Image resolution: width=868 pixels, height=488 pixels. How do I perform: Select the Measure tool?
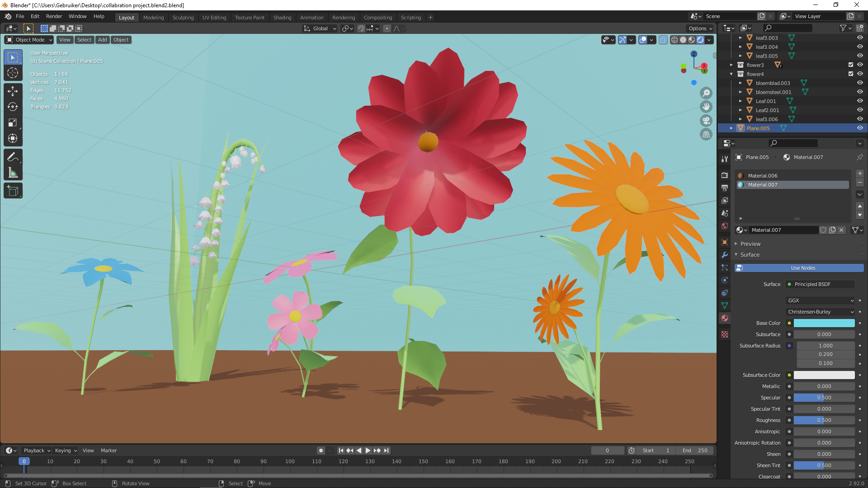pyautogui.click(x=13, y=173)
